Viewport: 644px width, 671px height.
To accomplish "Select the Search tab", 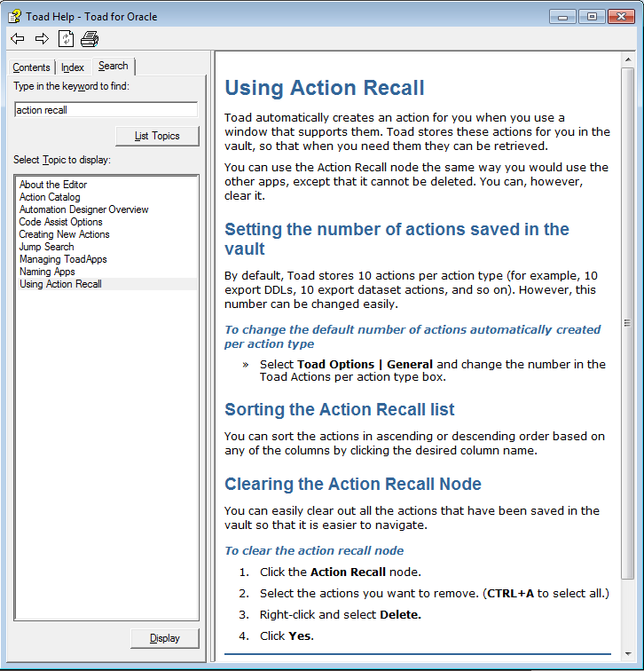I will pos(114,66).
